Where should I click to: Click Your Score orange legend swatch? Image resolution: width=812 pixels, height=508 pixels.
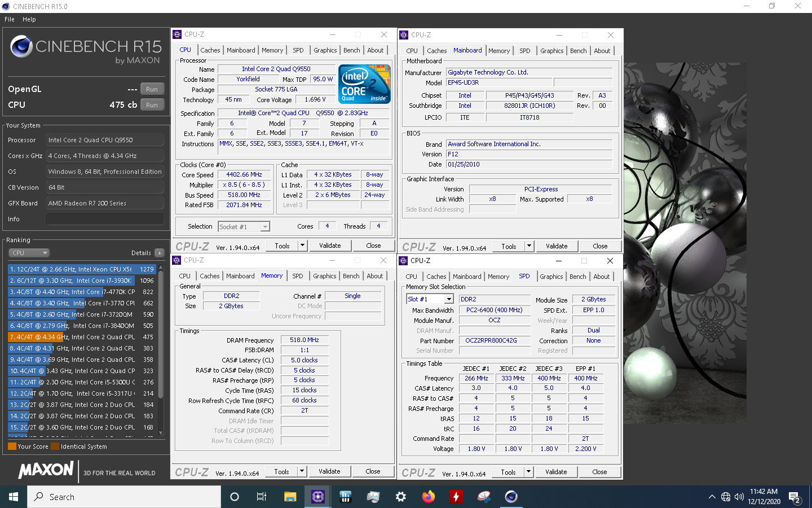[x=12, y=446]
